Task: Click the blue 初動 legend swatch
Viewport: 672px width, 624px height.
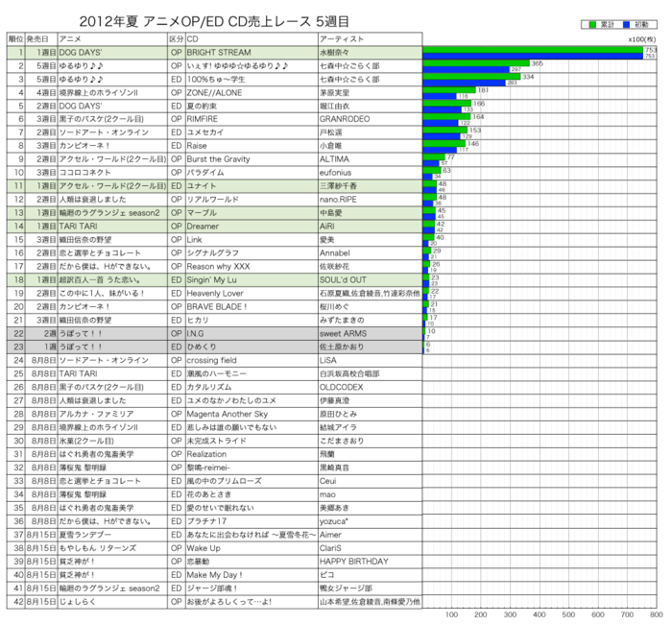Action: click(x=626, y=25)
